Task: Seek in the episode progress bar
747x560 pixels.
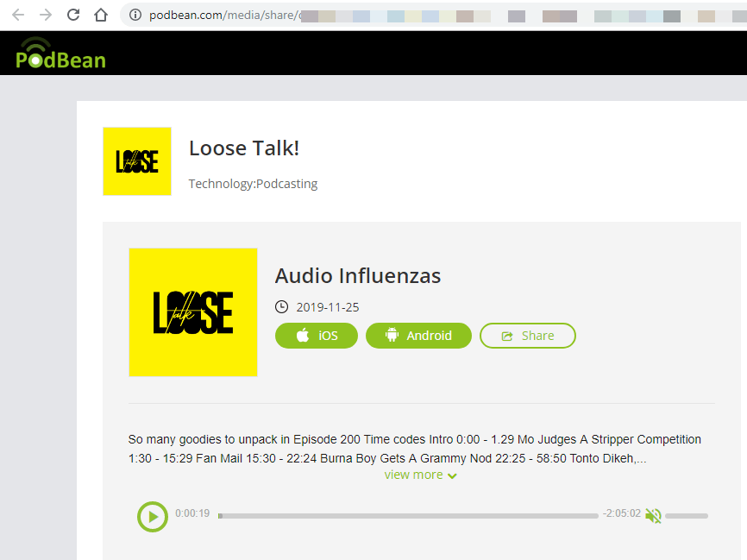Action: [408, 516]
